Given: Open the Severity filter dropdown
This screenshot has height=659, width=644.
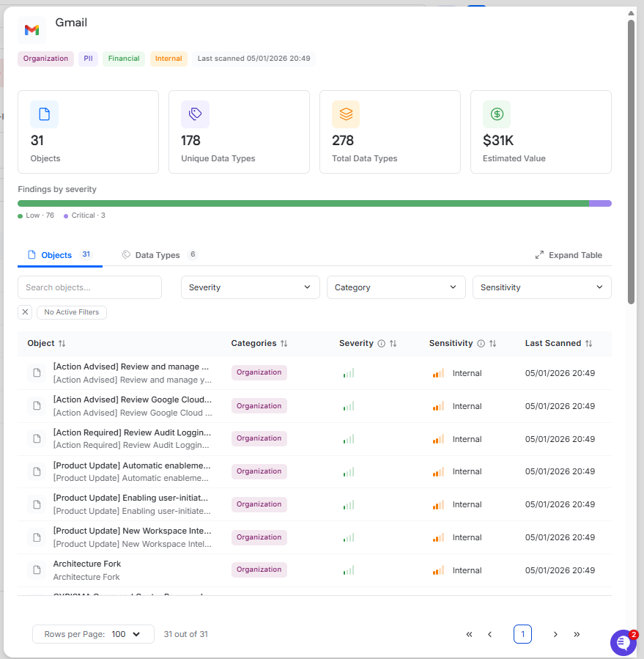Looking at the screenshot, I should [251, 287].
